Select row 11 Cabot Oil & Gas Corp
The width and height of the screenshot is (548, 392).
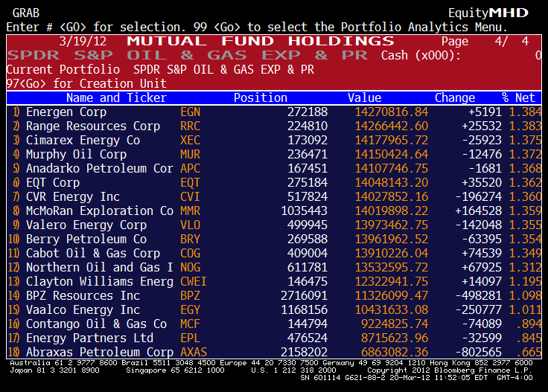click(274, 254)
